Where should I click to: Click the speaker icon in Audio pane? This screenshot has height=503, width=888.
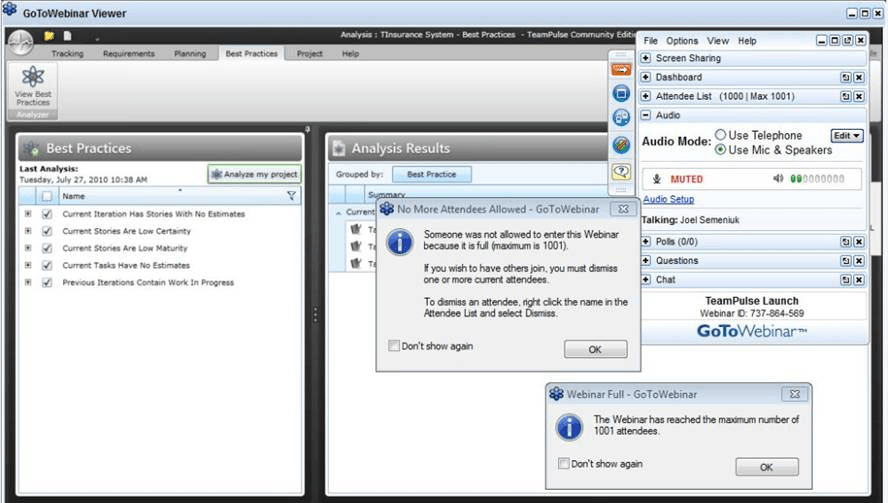click(778, 179)
